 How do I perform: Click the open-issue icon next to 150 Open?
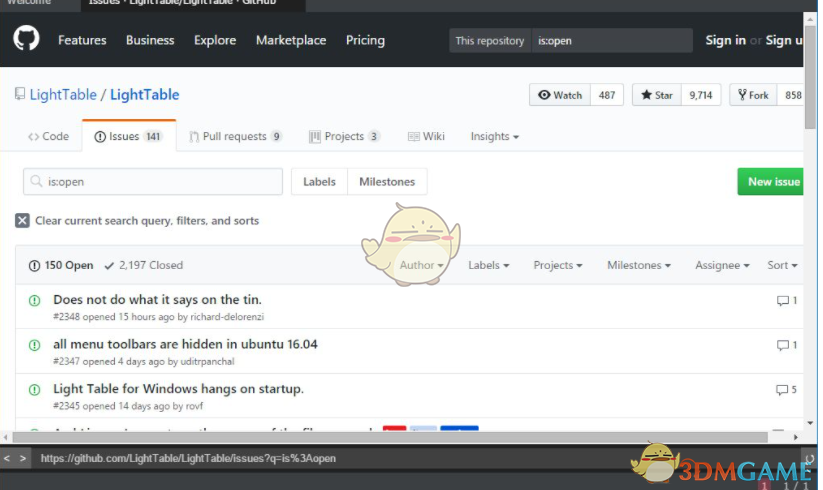point(34,265)
